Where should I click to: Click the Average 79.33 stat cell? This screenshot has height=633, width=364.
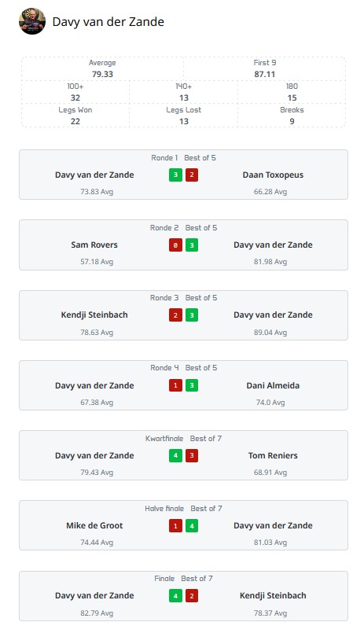click(102, 68)
